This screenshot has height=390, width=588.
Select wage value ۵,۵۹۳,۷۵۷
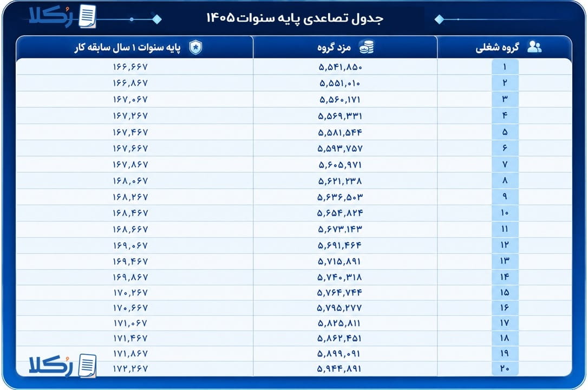(340, 148)
